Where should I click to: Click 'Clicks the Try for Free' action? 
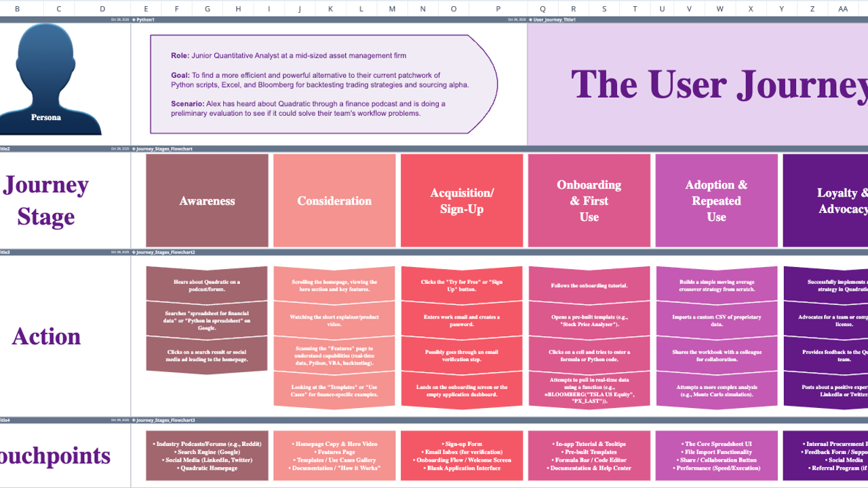coord(462,285)
